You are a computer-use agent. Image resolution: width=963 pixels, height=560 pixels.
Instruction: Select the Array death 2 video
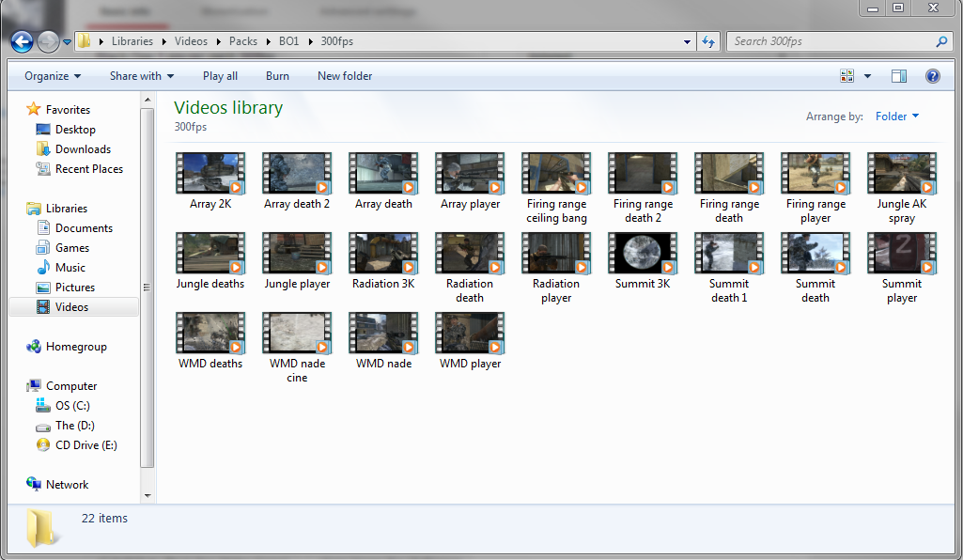coord(297,181)
